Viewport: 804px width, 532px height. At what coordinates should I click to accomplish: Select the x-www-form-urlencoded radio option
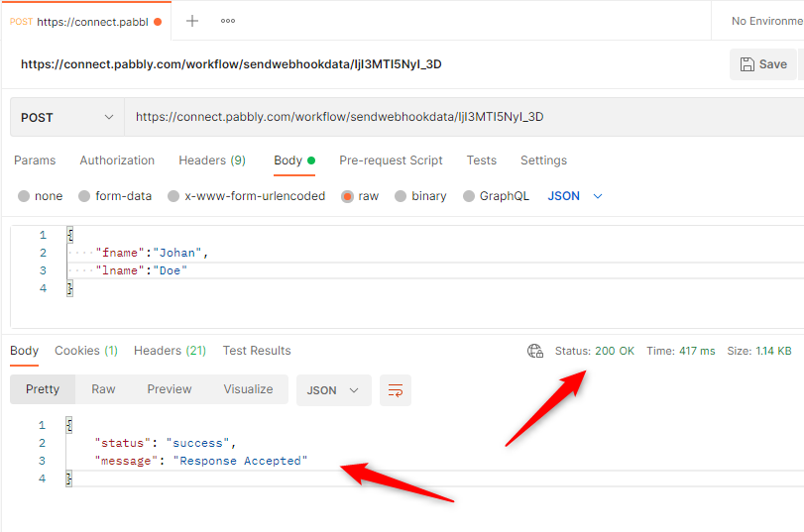pyautogui.click(x=173, y=196)
